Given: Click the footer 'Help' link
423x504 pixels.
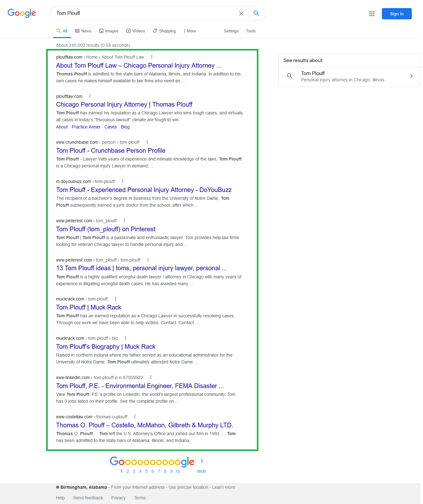Looking at the screenshot, I should 60,498.
